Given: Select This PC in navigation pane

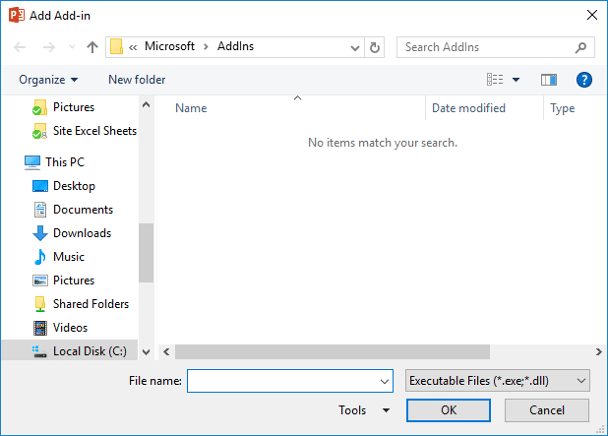Looking at the screenshot, I should (65, 162).
